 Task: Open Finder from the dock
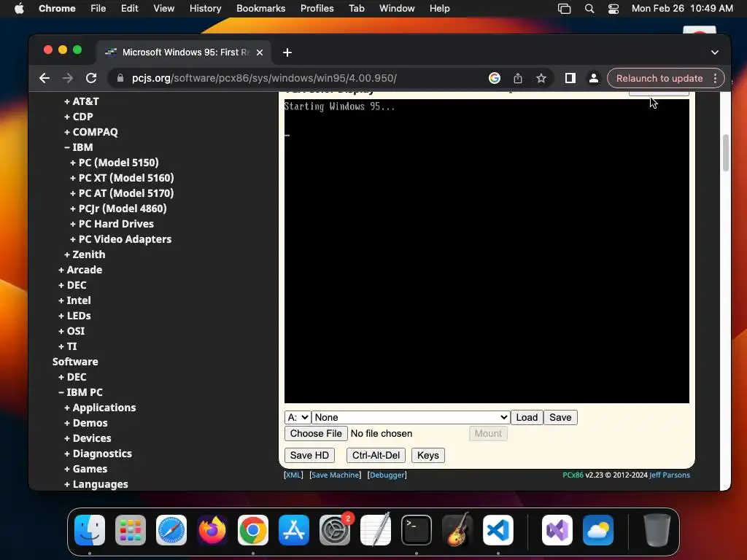[x=90, y=530]
